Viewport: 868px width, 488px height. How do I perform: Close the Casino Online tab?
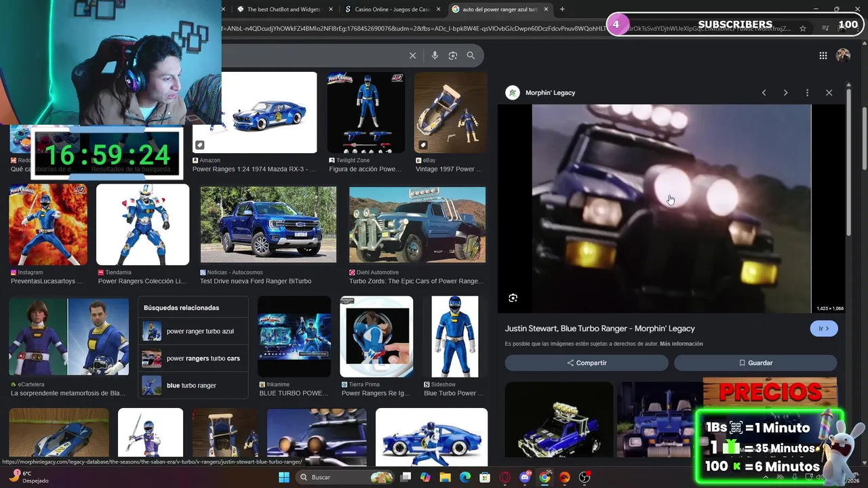pos(438,9)
